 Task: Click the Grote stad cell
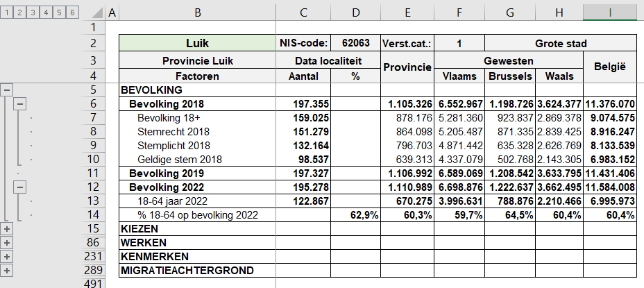tap(561, 43)
